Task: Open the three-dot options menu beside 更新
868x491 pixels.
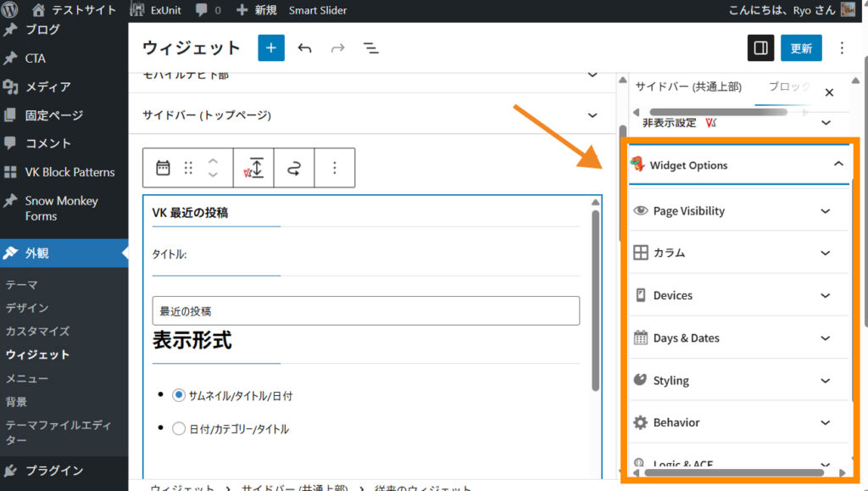Action: point(841,48)
